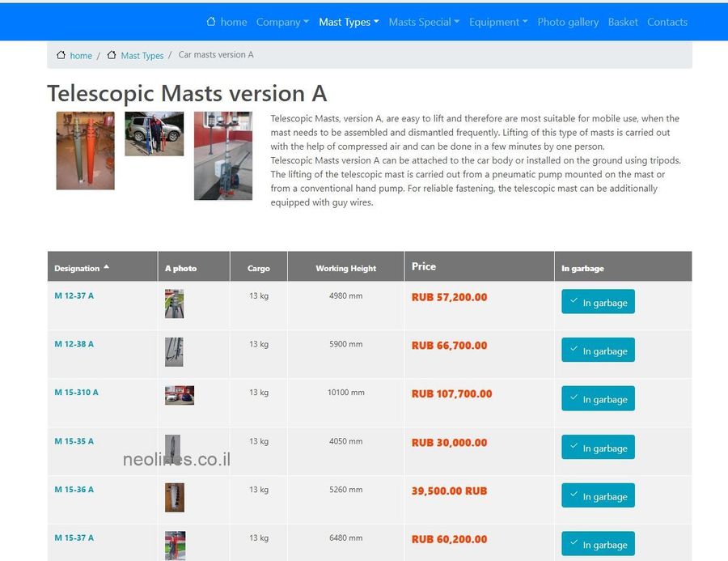The height and width of the screenshot is (561, 728).
Task: Add M 12-38 A to garbage basket
Action: pyautogui.click(x=598, y=350)
